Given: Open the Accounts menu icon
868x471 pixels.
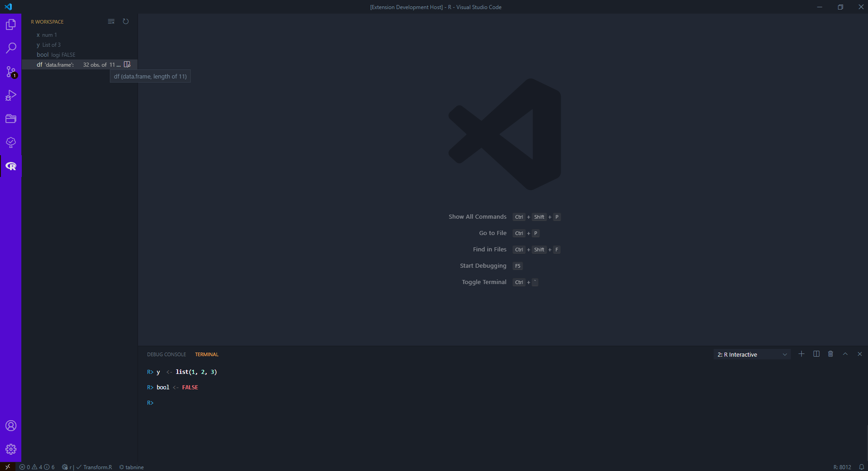Looking at the screenshot, I should click(11, 426).
